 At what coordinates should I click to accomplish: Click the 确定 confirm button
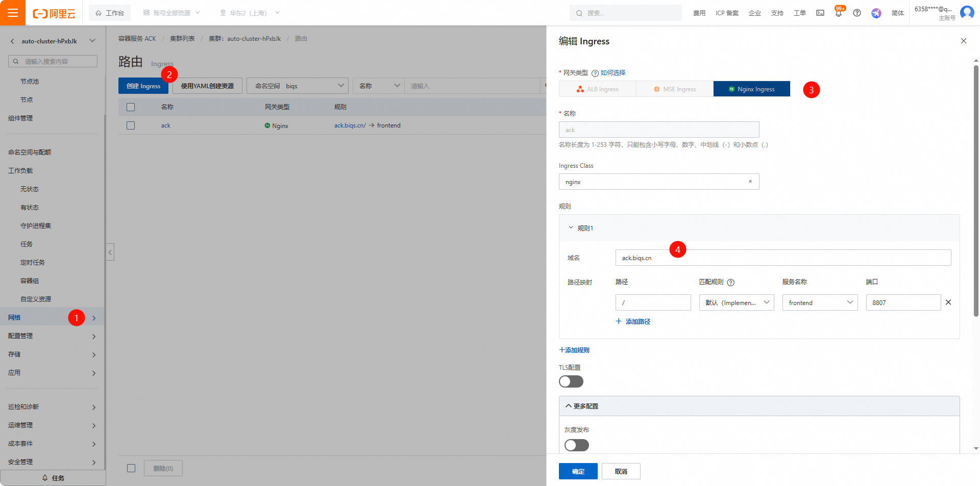click(x=578, y=471)
